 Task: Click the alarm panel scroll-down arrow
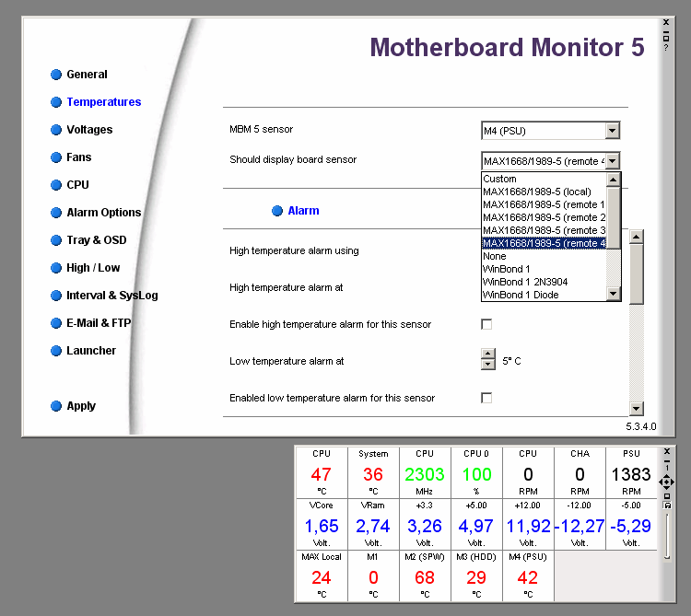point(636,409)
